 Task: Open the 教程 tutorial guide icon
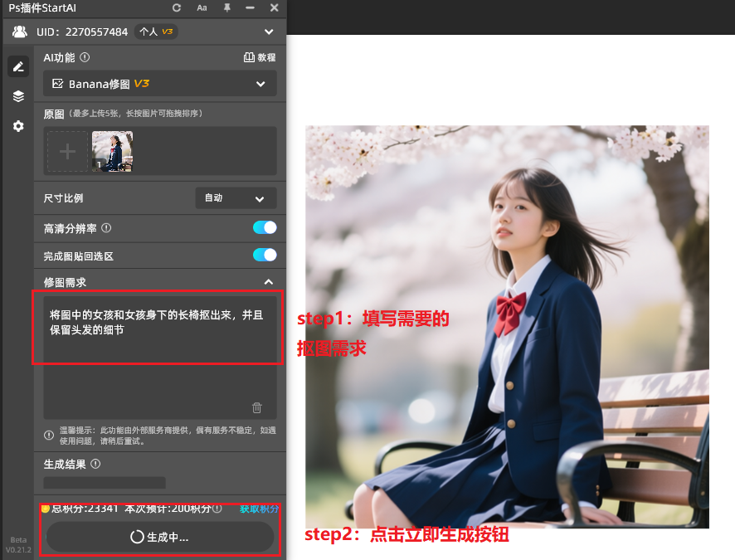pos(259,57)
